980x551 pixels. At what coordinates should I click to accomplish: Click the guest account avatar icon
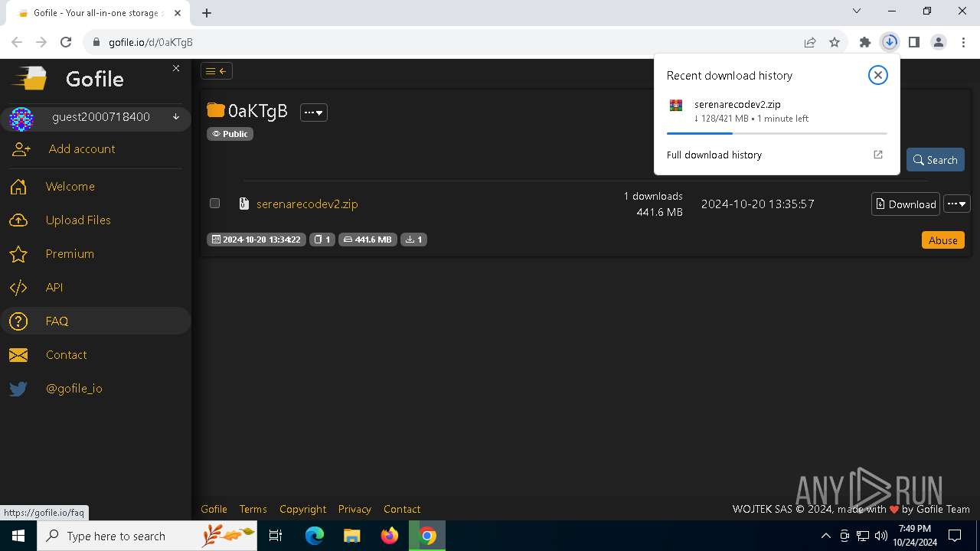click(21, 119)
